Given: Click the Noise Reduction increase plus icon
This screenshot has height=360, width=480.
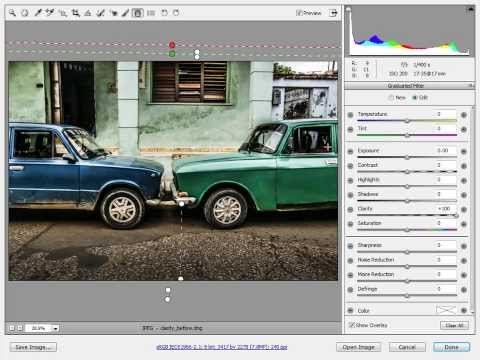Looking at the screenshot, I should (464, 261).
